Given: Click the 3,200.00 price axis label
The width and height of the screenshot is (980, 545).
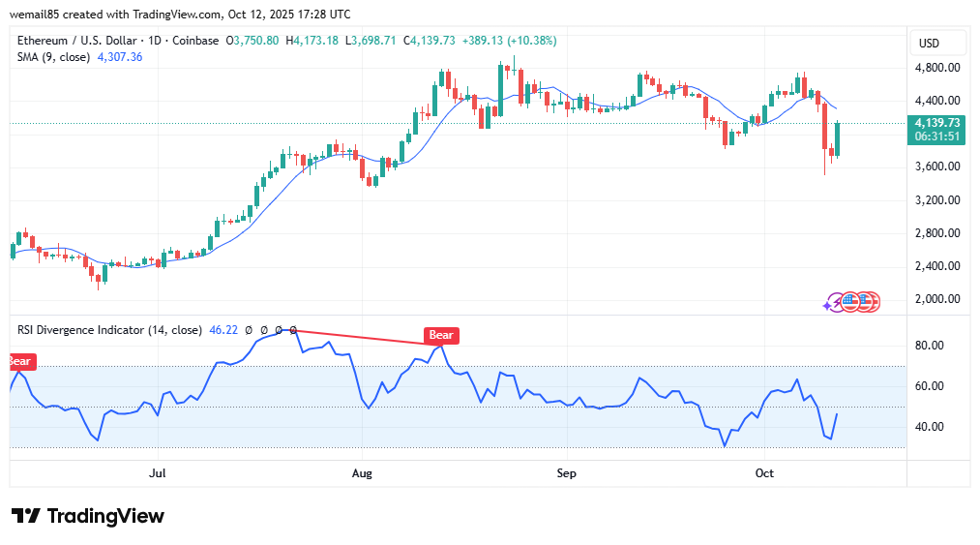Looking at the screenshot, I should click(x=937, y=200).
